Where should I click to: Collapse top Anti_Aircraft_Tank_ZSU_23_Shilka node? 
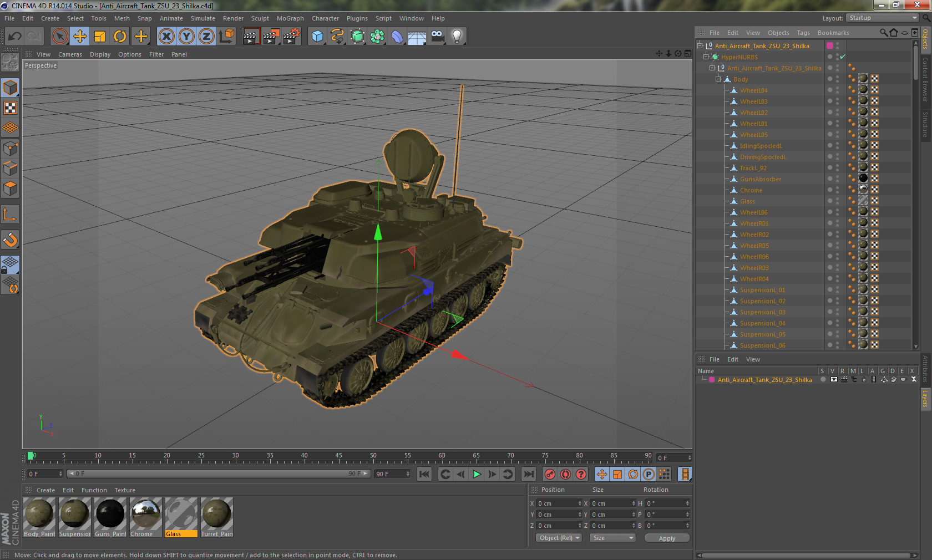coord(700,46)
